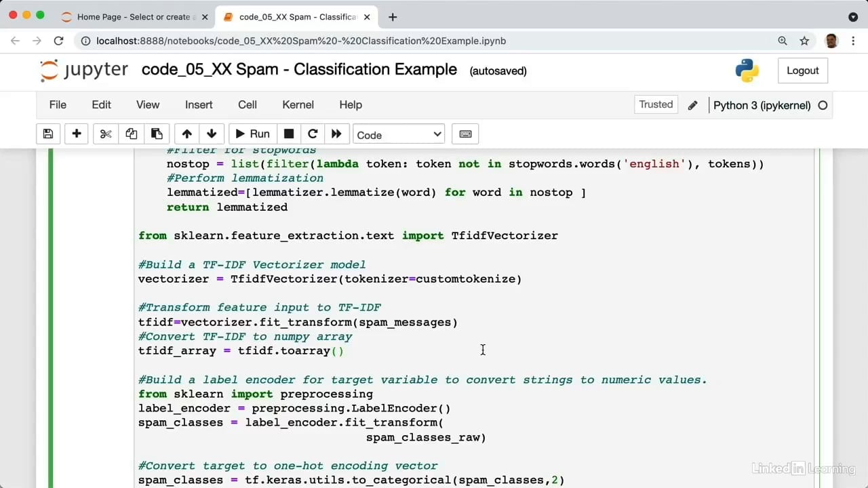Click the kernel status circle indicator

point(823,105)
